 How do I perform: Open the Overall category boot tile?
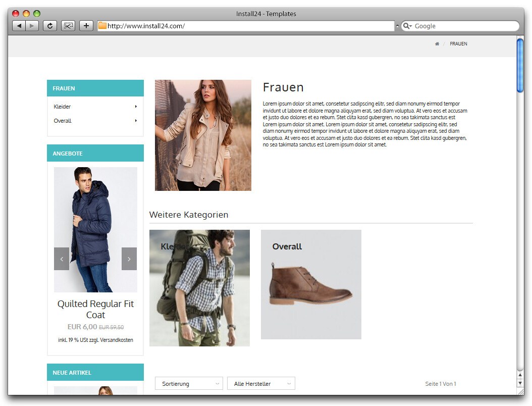click(311, 285)
